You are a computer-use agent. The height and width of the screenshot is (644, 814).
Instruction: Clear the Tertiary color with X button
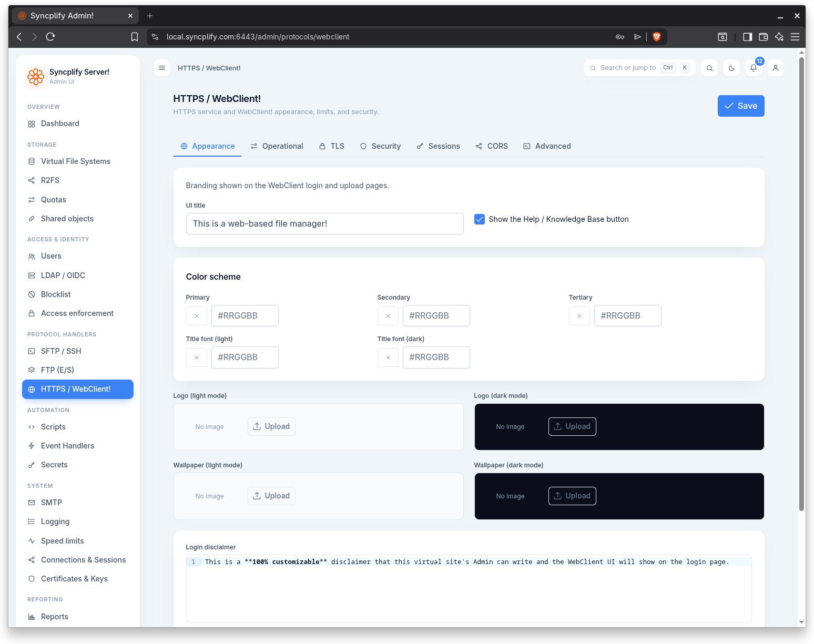coord(579,316)
